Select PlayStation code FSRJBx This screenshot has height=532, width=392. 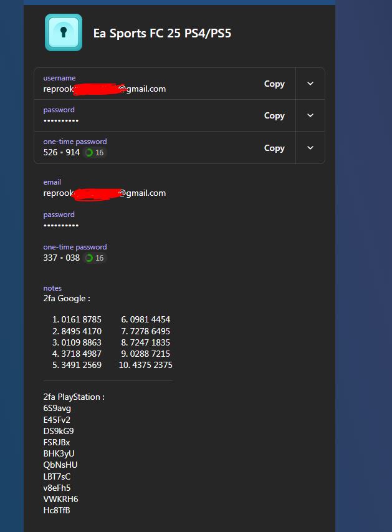coord(57,442)
